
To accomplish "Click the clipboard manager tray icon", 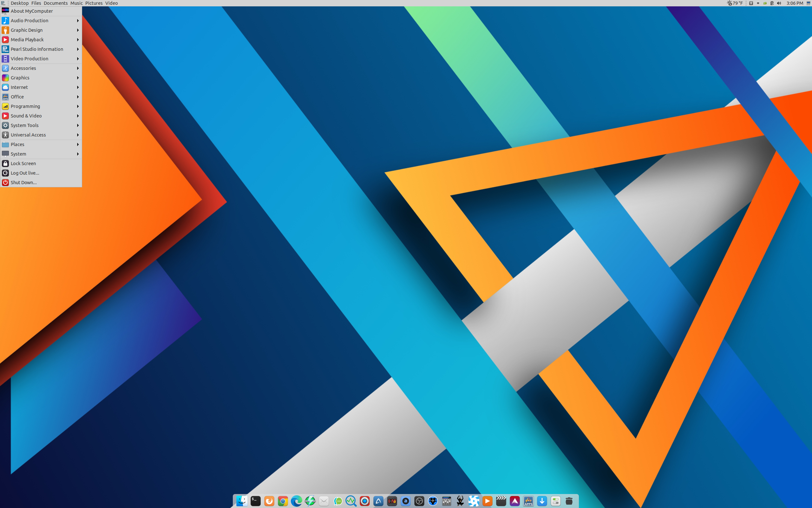I will (772, 3).
